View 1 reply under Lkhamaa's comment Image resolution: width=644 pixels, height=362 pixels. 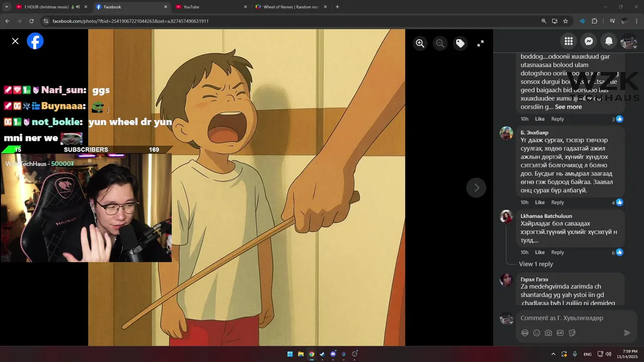pyautogui.click(x=536, y=264)
